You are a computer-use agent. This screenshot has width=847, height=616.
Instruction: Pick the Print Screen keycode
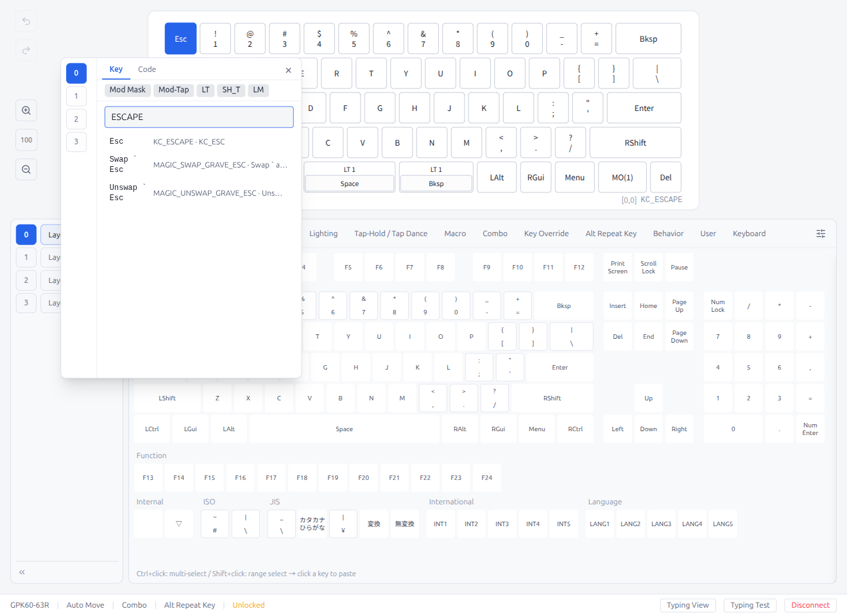(618, 268)
